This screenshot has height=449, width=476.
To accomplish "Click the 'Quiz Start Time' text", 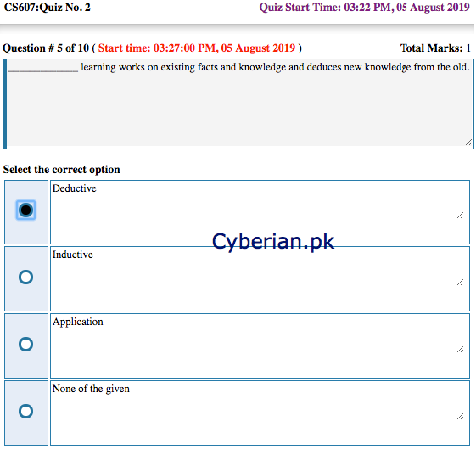I will pos(364,8).
